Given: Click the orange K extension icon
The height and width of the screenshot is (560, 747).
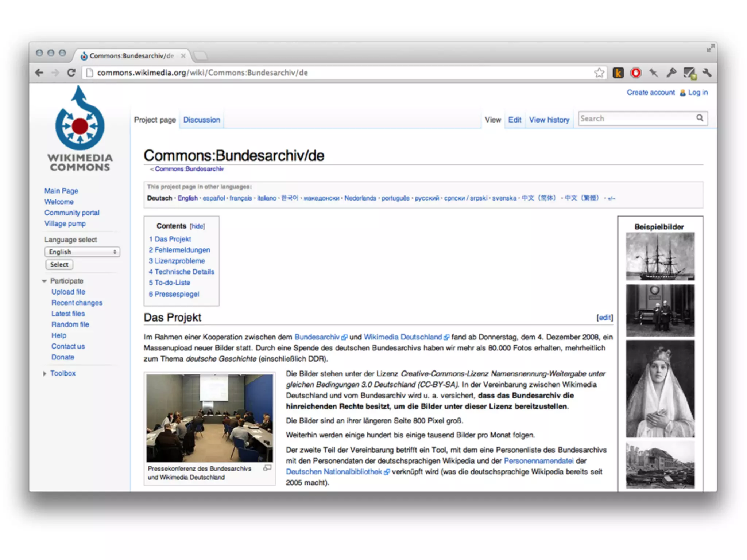Looking at the screenshot, I should click(x=618, y=73).
